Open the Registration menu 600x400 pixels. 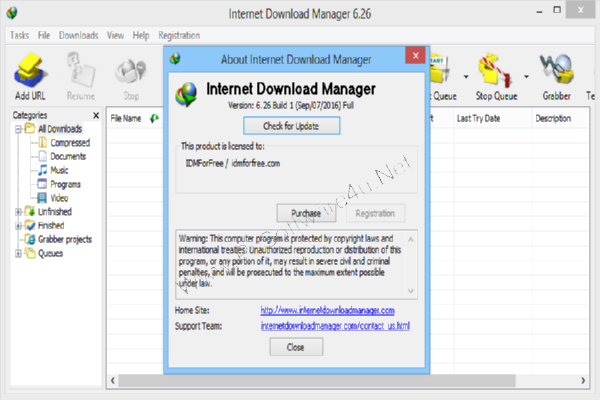pyautogui.click(x=179, y=36)
